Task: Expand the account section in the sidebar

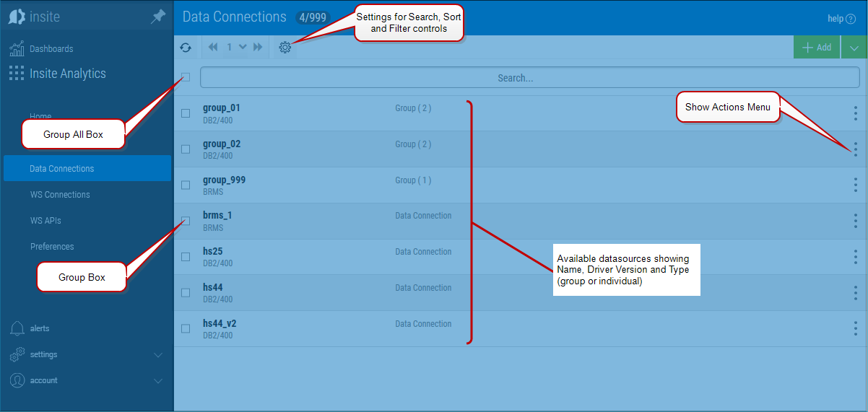Action: coord(158,381)
